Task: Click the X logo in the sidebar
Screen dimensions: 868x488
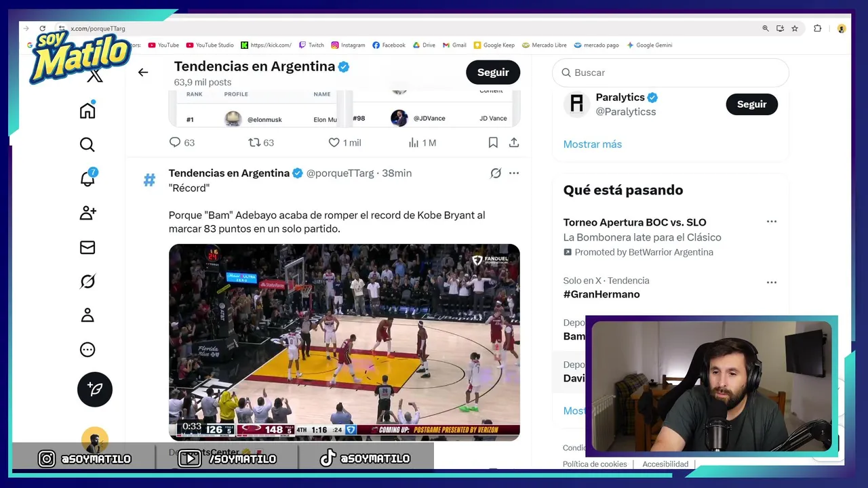Action: pyautogui.click(x=95, y=76)
